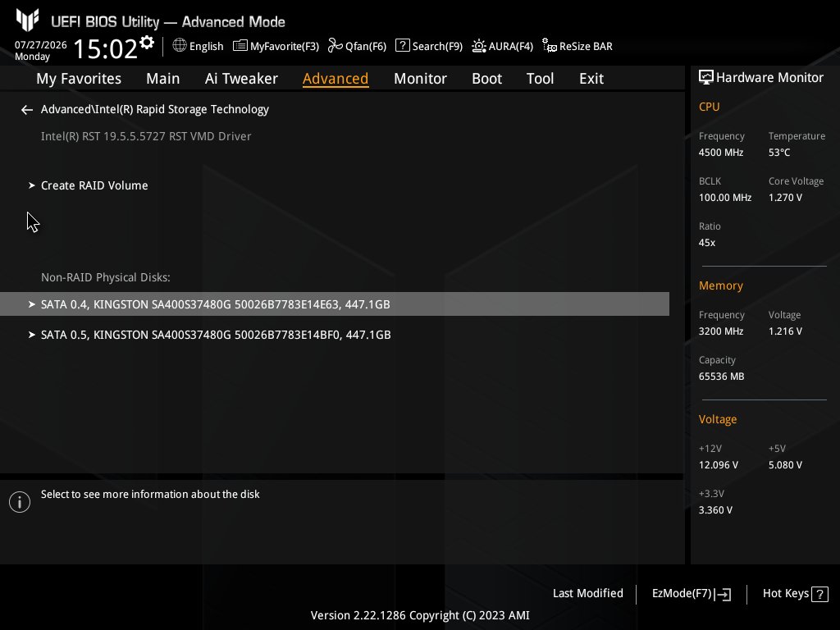Open the Monitor tab
Screen dimensions: 840x630
pyautogui.click(x=420, y=79)
